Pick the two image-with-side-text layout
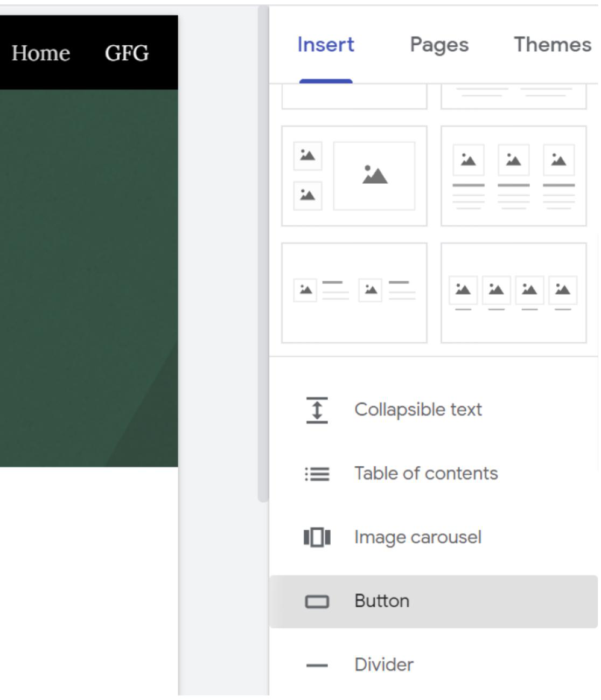This screenshot has height=700, width=601. (354, 293)
